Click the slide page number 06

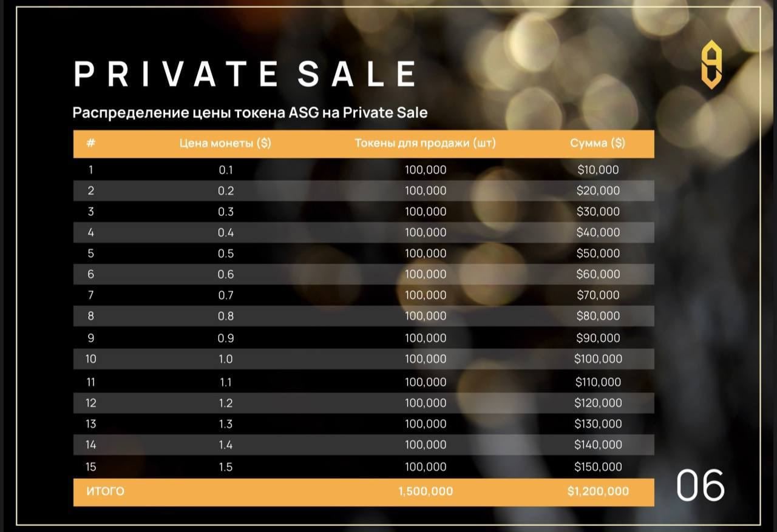(701, 486)
